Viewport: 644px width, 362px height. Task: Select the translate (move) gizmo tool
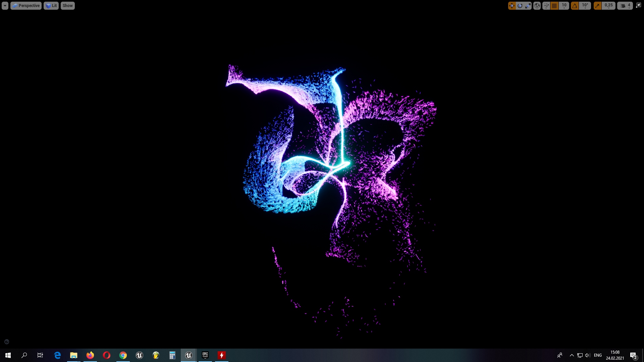click(512, 6)
